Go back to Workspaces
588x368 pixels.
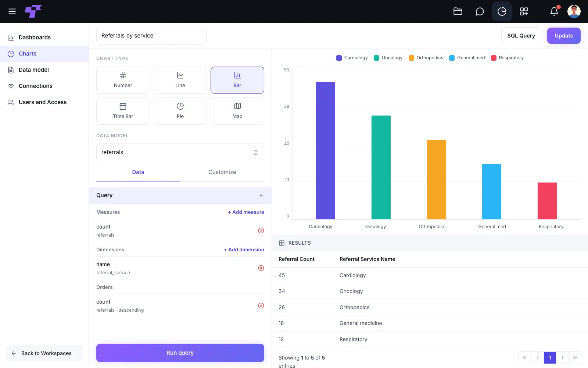[44, 353]
